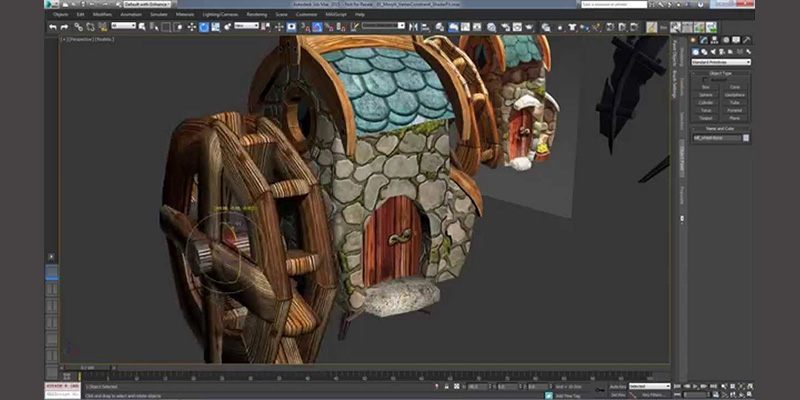Image resolution: width=800 pixels, height=400 pixels.
Task: Click the Use Pivot Point Center icon
Action: 265,27
